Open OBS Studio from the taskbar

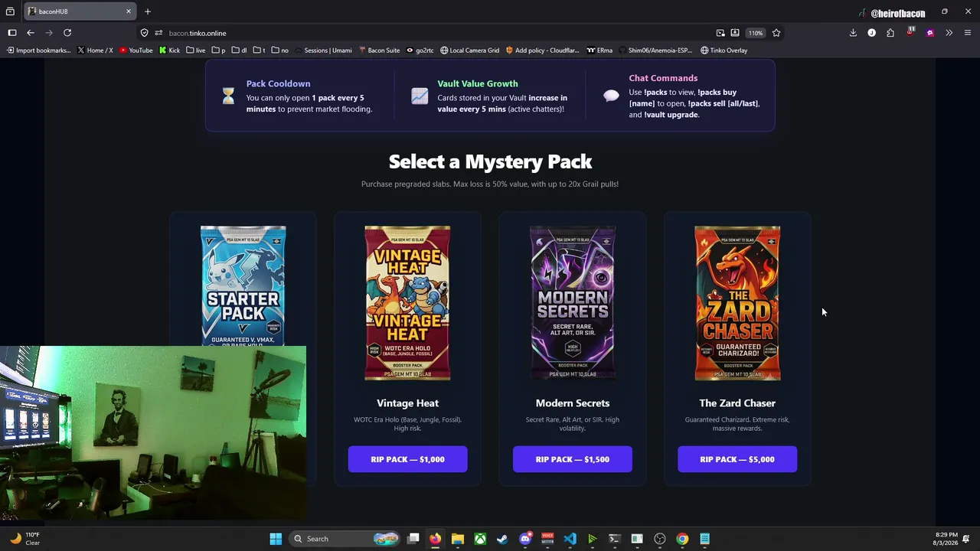[x=660, y=539]
